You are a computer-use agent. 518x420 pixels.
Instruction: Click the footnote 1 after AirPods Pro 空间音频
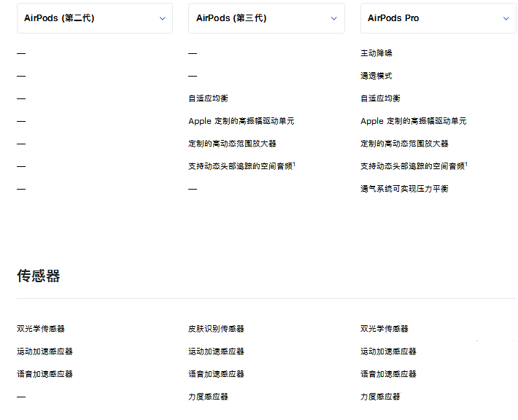tap(466, 164)
